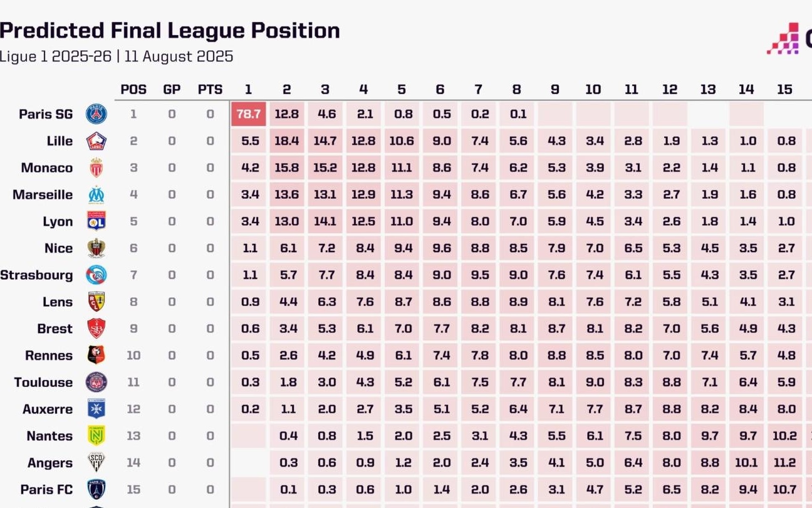The image size is (812, 508).
Task: Click the Marseille club crest
Action: click(x=96, y=195)
